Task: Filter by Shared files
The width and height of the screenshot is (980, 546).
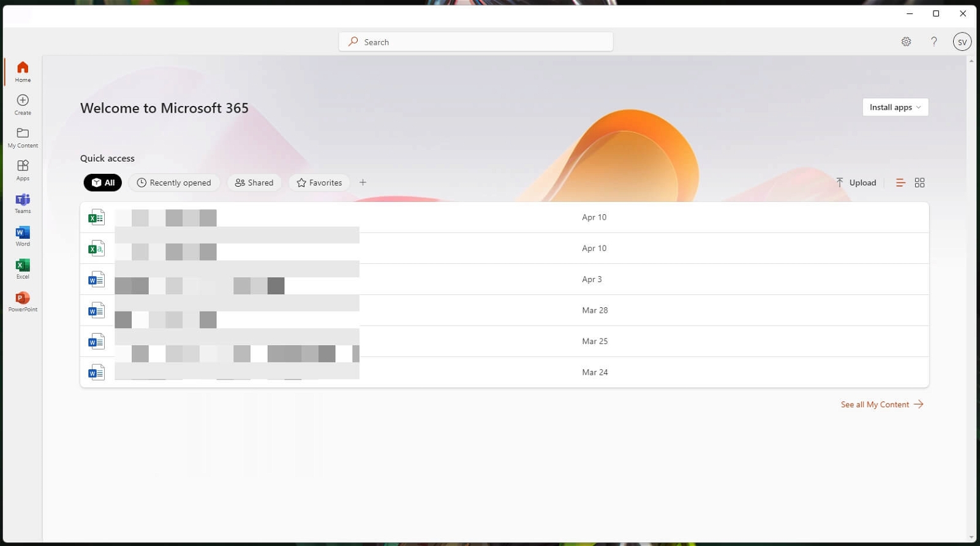Action: point(254,182)
